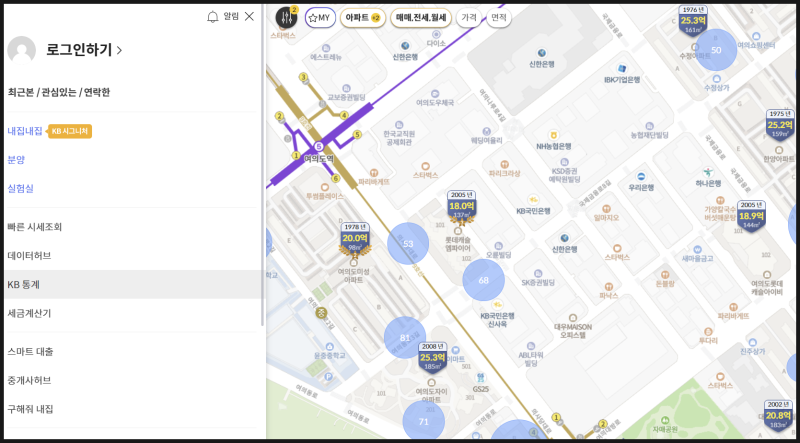Click the 알림 text label
Screen dimensions: 800x443
pos(231,16)
